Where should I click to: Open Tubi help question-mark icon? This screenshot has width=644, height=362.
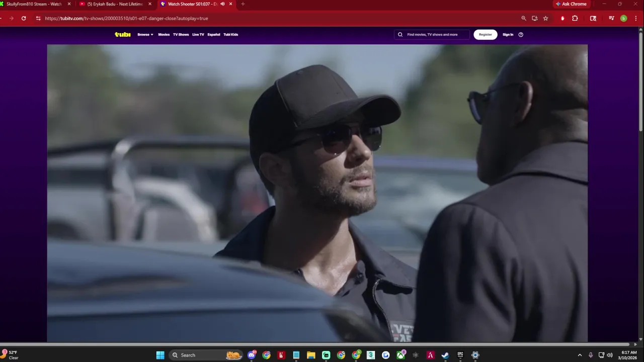click(x=521, y=35)
